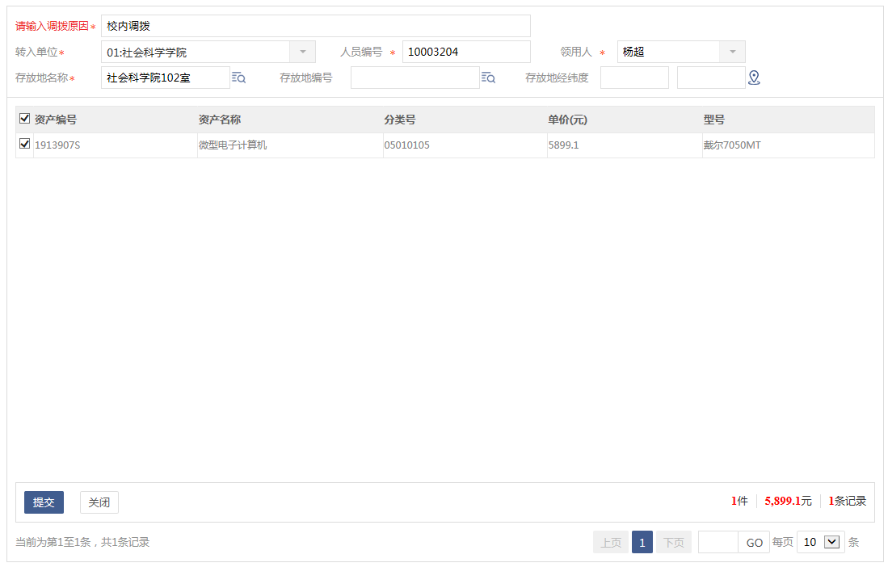Image resolution: width=888 pixels, height=588 pixels.
Task: Click the 型号 column header
Action: coord(714,120)
